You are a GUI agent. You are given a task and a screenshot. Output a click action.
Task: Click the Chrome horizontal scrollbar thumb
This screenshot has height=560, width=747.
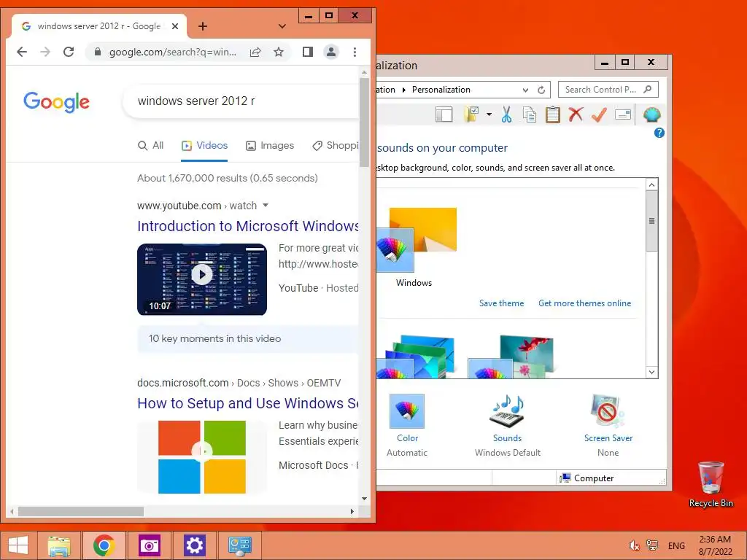click(80, 511)
